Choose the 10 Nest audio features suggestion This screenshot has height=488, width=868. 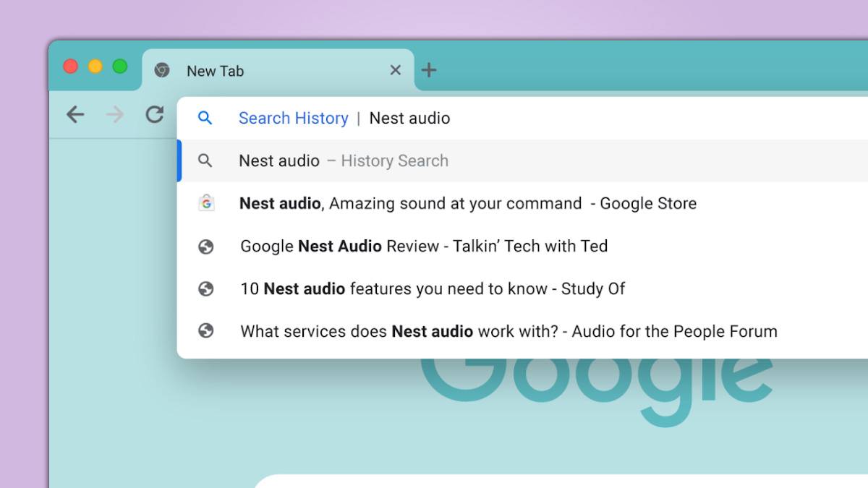(x=432, y=288)
